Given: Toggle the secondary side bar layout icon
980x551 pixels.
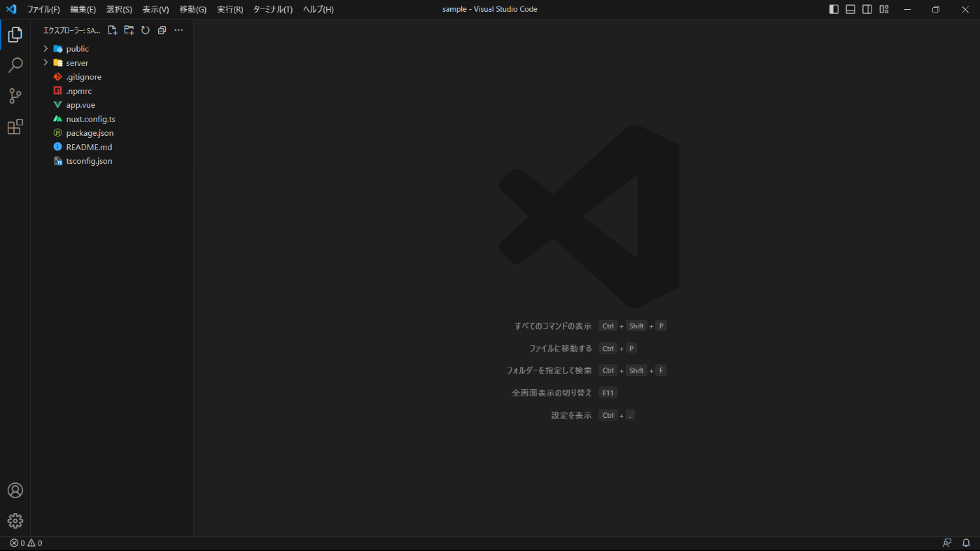Looking at the screenshot, I should (867, 9).
